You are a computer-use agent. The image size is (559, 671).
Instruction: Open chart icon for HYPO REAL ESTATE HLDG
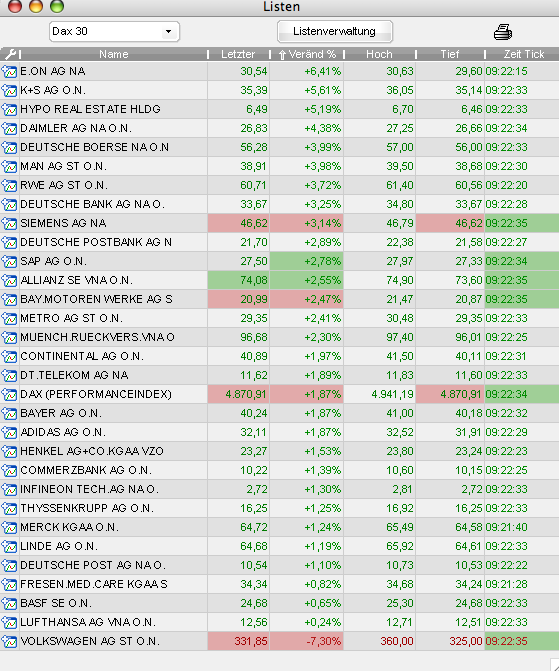point(9,109)
